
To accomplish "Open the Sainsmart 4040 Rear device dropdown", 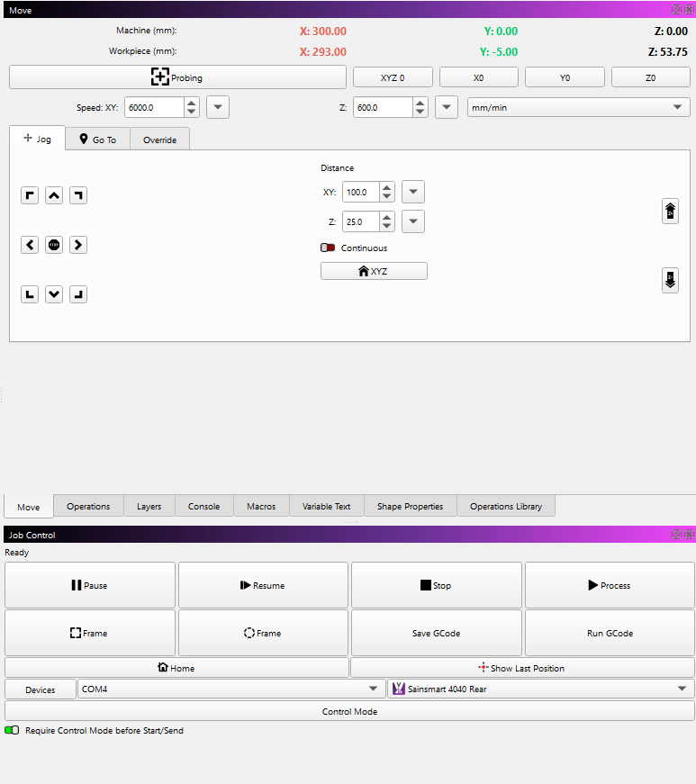I will [x=540, y=689].
